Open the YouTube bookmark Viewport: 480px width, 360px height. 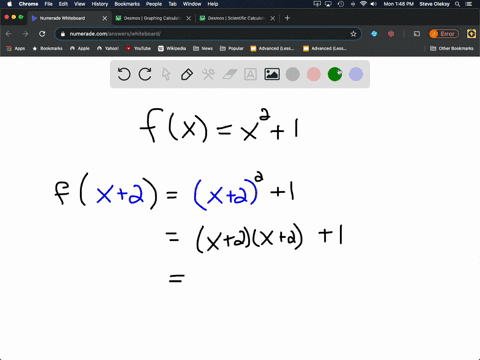click(138, 48)
